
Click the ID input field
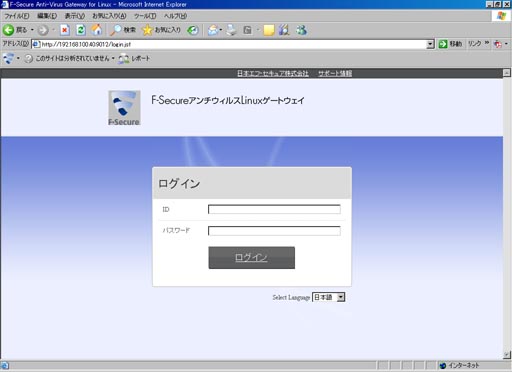click(x=274, y=209)
